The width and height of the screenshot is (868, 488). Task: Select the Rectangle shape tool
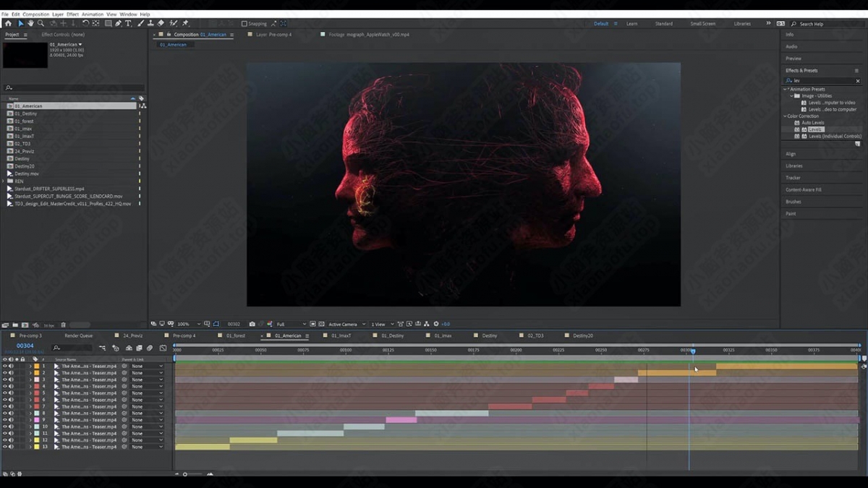108,23
